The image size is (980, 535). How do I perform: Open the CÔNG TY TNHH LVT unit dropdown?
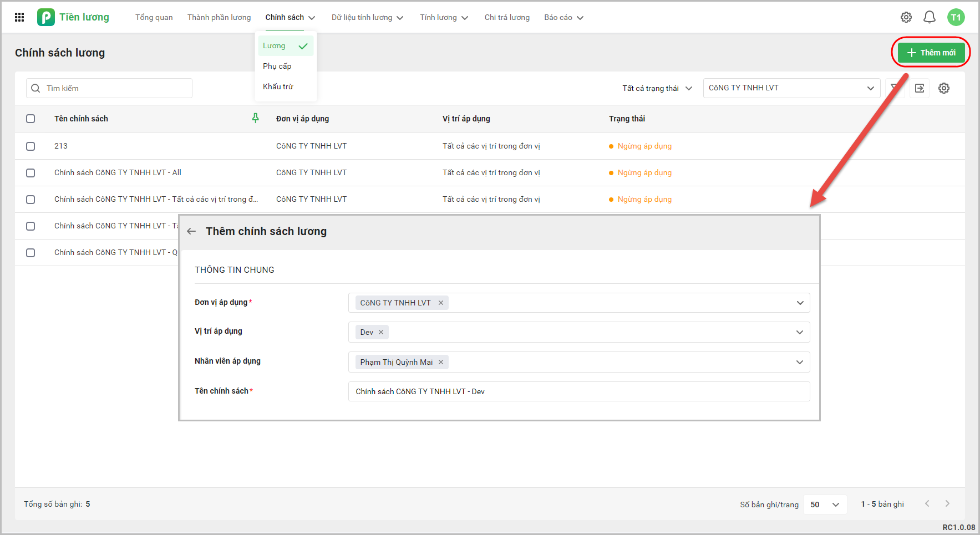791,88
